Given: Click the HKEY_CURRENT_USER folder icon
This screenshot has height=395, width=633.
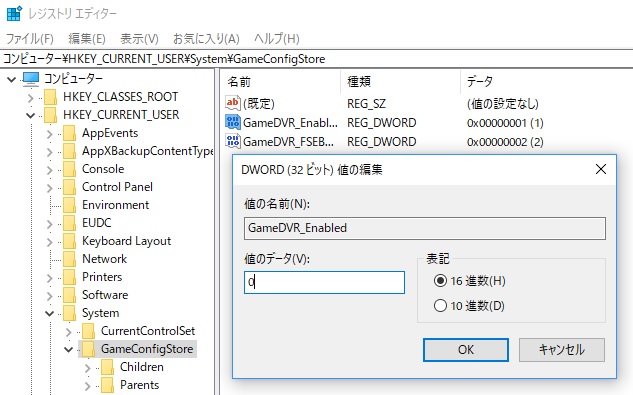Looking at the screenshot, I should [x=50, y=115].
